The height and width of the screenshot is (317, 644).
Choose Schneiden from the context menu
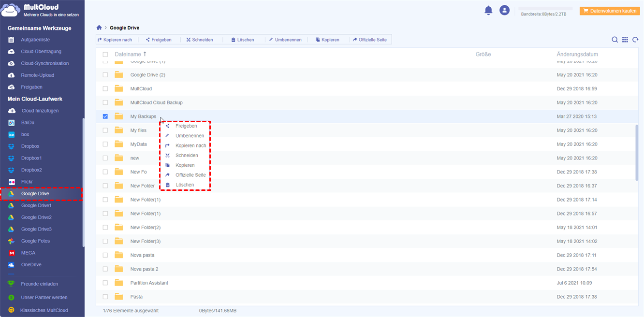tap(186, 155)
